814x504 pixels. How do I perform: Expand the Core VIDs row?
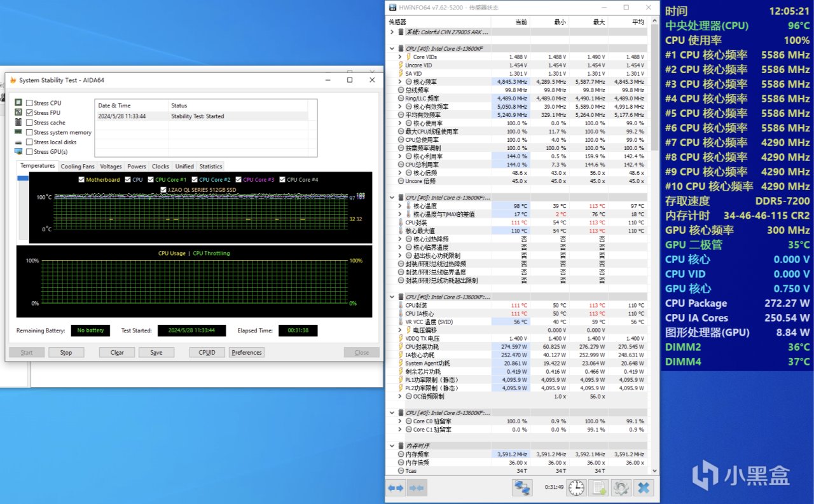400,57
